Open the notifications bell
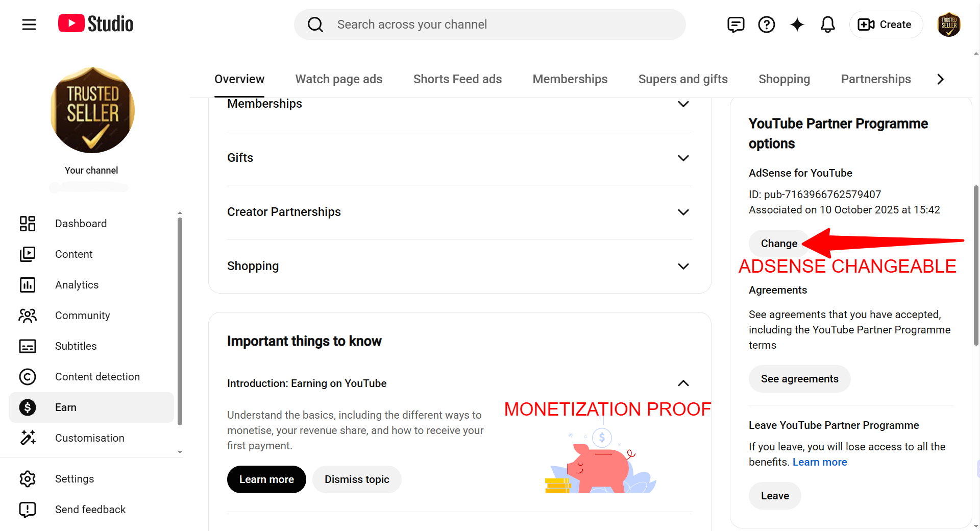 point(827,24)
